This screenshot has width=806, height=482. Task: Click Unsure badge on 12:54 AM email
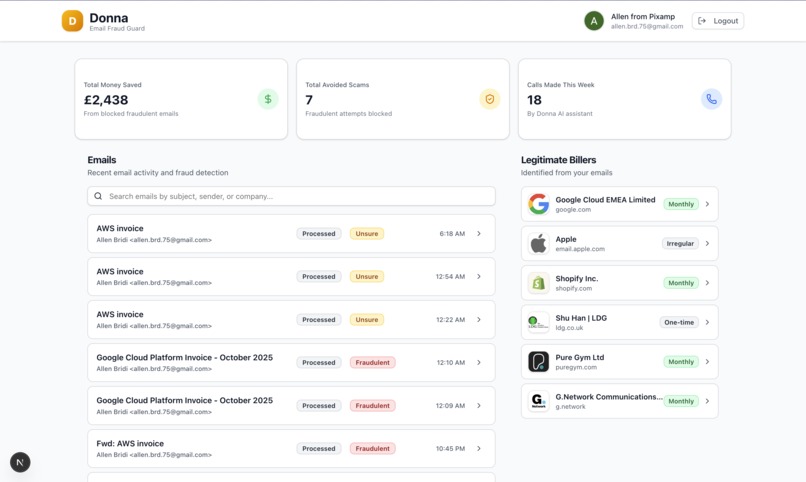click(367, 276)
